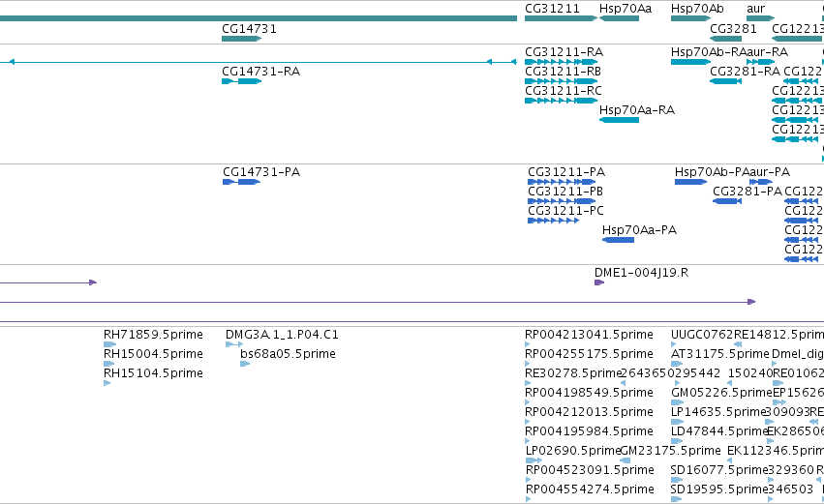Select the aur-PA protein label
Screen dimensions: 824x504
click(770, 173)
